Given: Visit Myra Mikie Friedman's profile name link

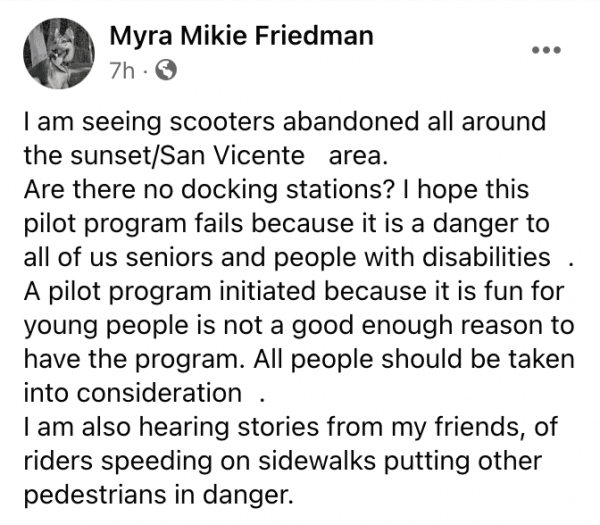Looking at the screenshot, I should point(241,36).
